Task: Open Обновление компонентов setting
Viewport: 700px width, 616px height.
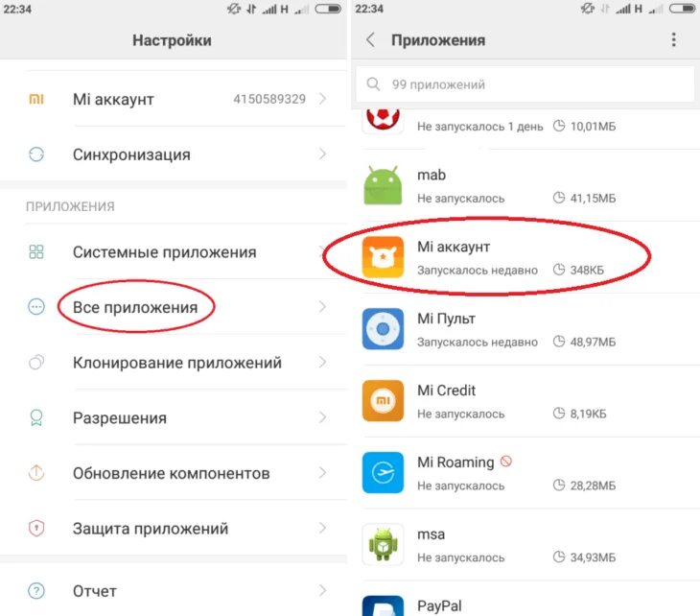Action: [174, 473]
